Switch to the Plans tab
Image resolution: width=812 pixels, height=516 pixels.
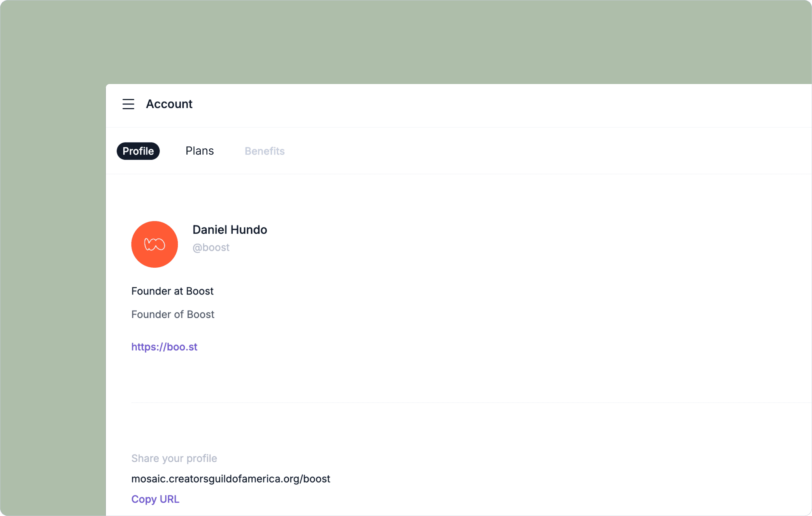point(200,151)
